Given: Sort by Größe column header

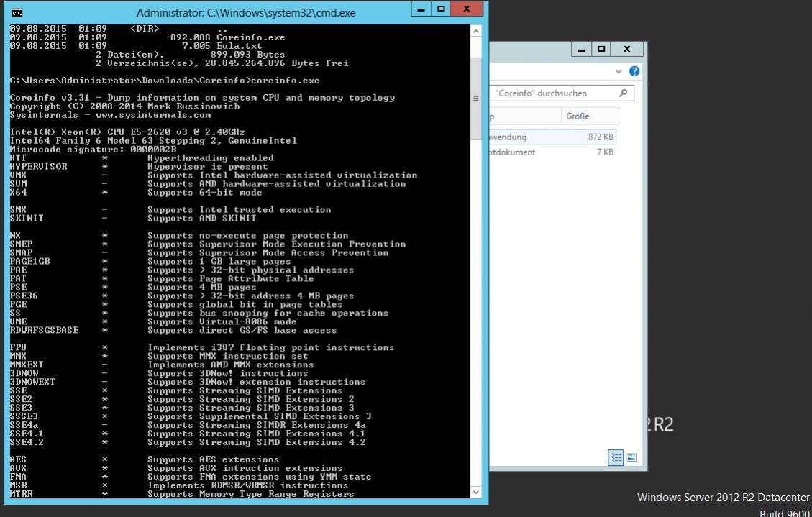Looking at the screenshot, I should click(x=589, y=116).
